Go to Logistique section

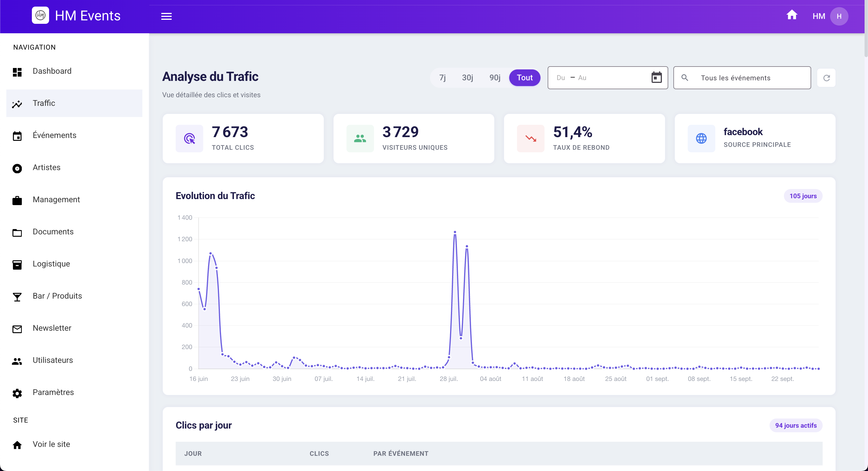(x=74, y=264)
